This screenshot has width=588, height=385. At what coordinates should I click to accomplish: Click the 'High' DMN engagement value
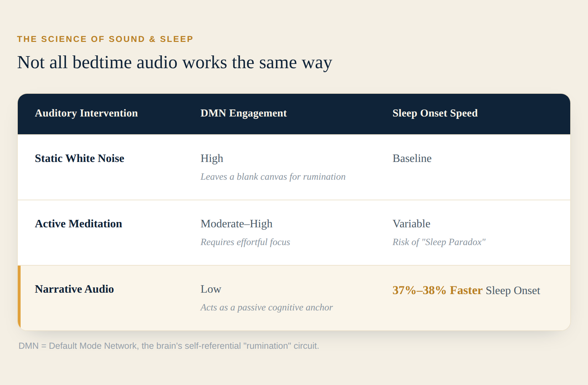212,158
